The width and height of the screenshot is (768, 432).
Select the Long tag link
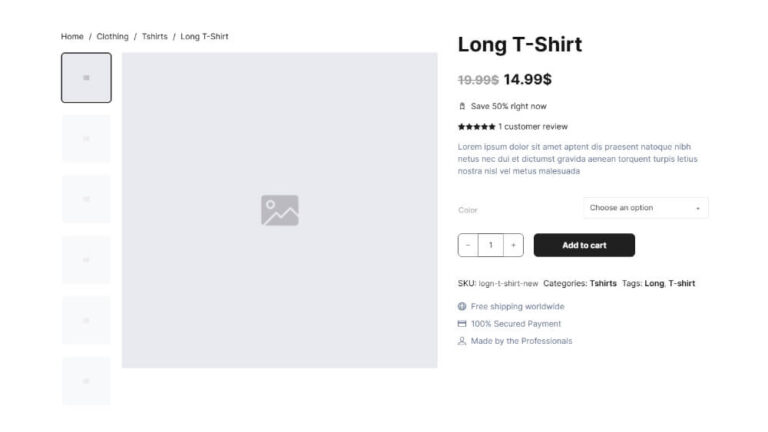click(x=654, y=283)
